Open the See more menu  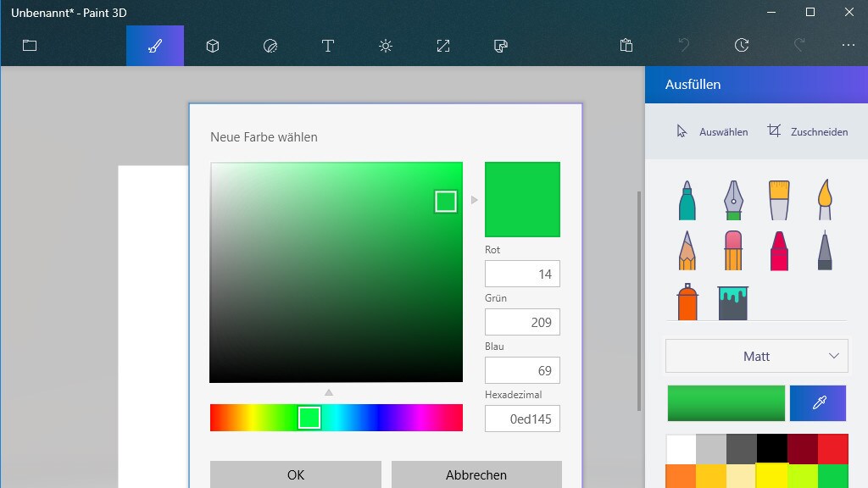pos(849,47)
